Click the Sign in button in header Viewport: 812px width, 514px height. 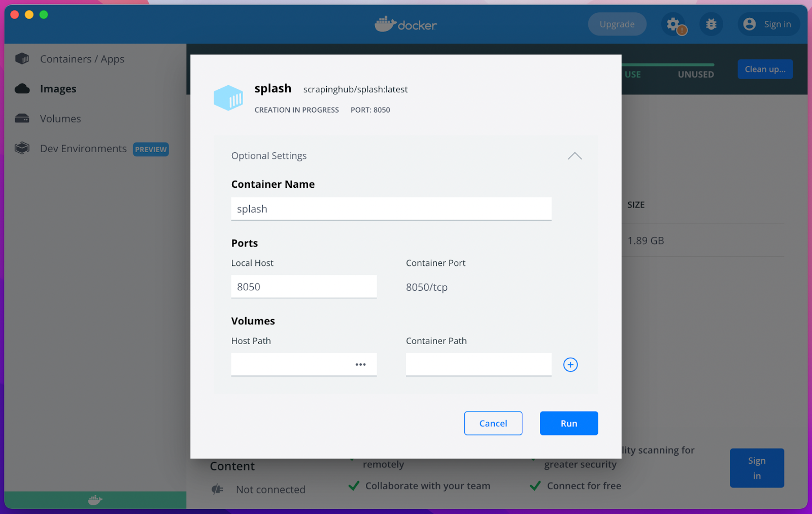point(768,24)
